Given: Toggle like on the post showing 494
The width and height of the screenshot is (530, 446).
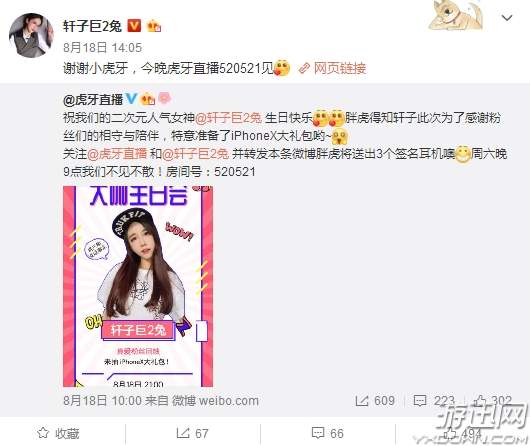Looking at the screenshot, I should click(x=462, y=433).
